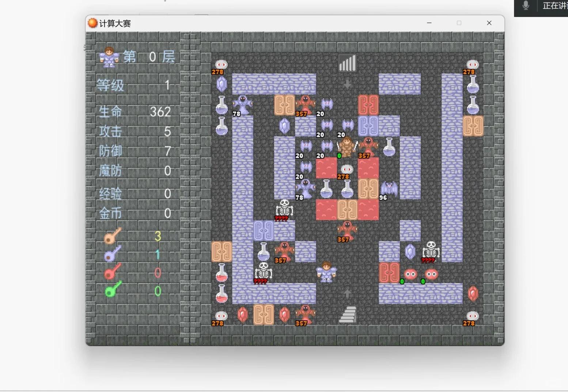Click the red wizard in the bottom row

click(x=305, y=314)
